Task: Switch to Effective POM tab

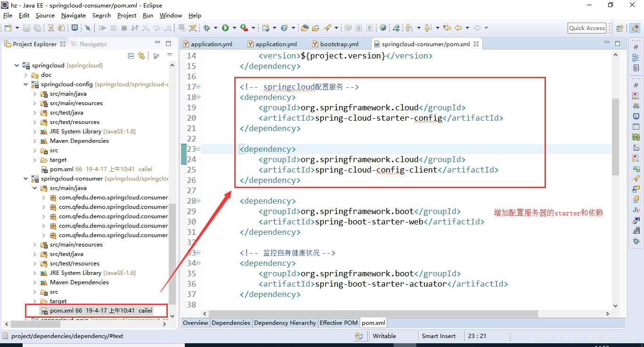Action: coord(339,323)
